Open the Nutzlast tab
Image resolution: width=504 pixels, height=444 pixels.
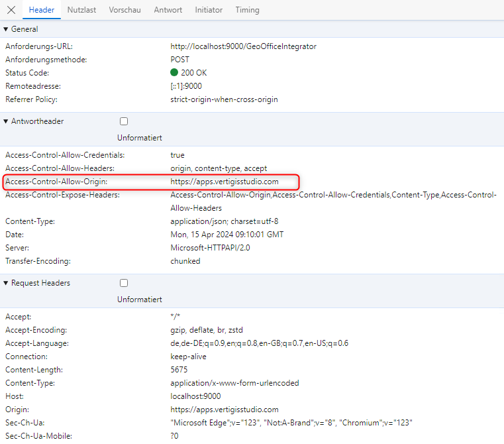pyautogui.click(x=81, y=10)
